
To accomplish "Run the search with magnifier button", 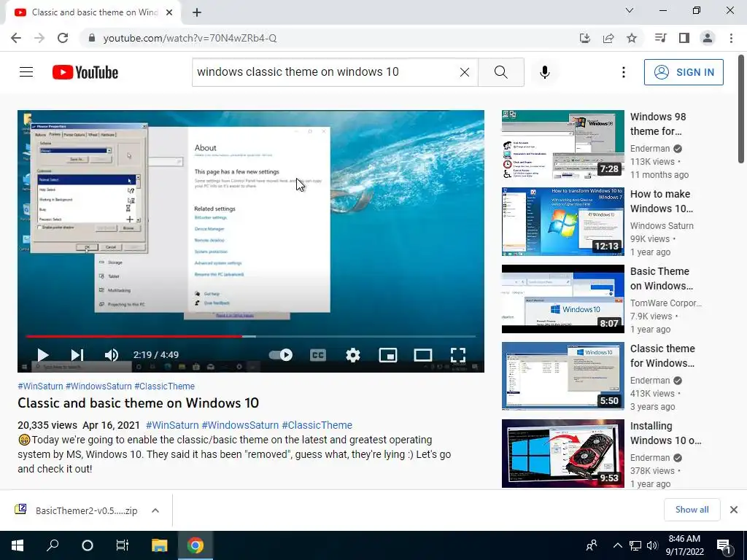I will point(500,72).
